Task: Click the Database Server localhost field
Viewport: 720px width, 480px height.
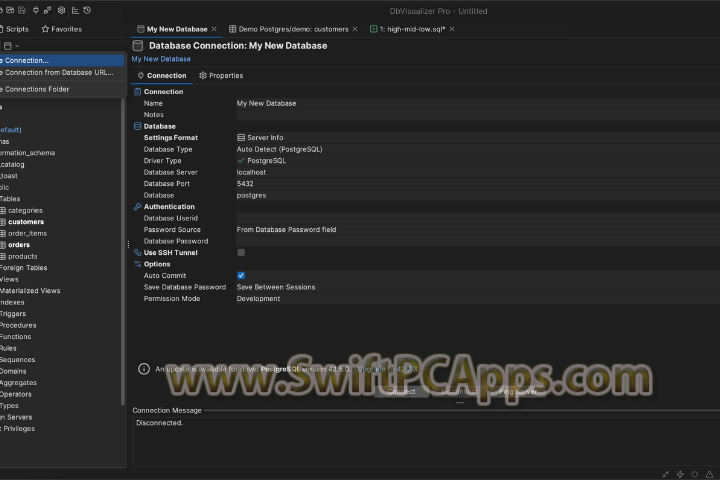Action: [478, 172]
